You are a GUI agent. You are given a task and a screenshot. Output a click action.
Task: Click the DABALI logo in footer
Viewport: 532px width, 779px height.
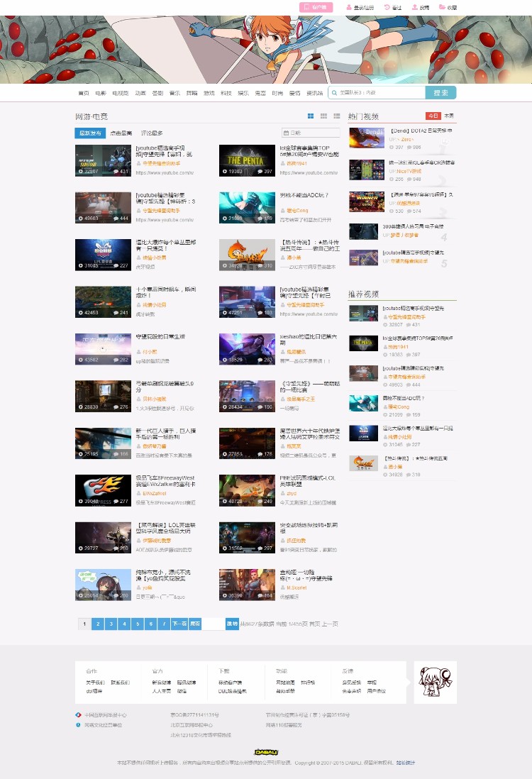tap(266, 752)
